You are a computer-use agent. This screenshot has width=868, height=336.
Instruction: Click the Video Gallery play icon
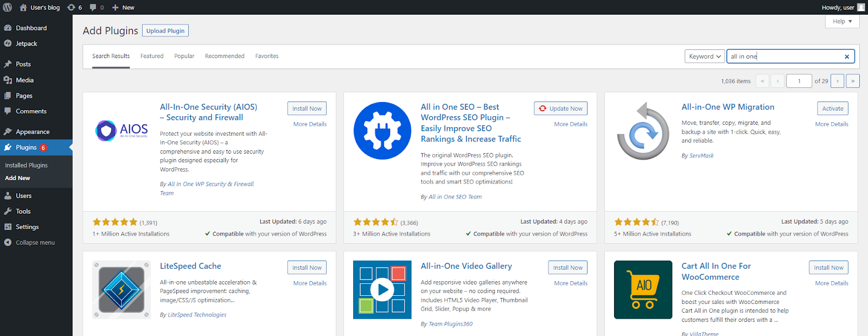click(x=382, y=290)
